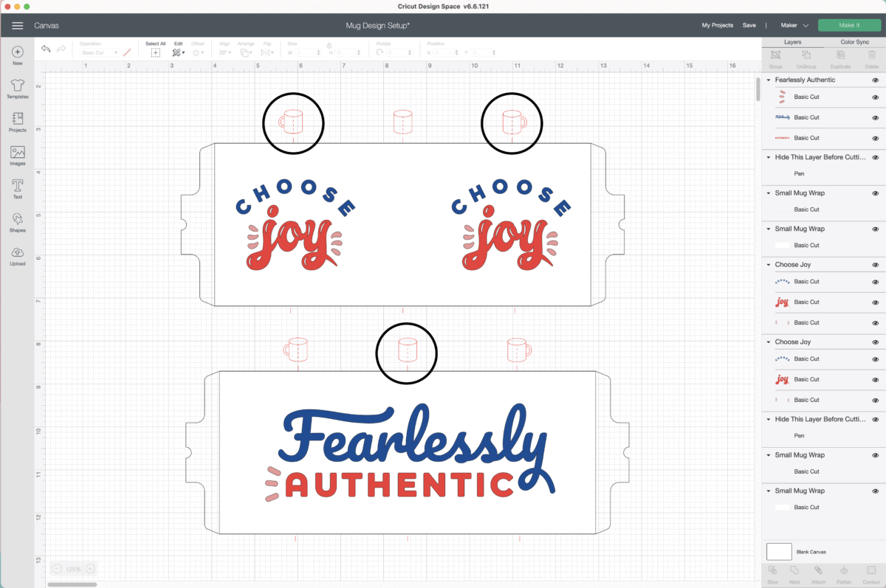Viewport: 886px width, 588px height.
Task: Click the Make It button
Action: coord(849,25)
